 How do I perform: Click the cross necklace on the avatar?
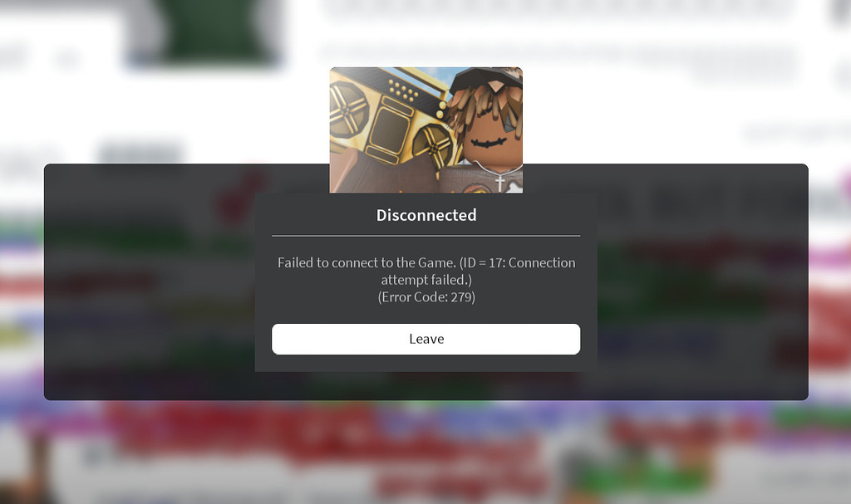(500, 183)
